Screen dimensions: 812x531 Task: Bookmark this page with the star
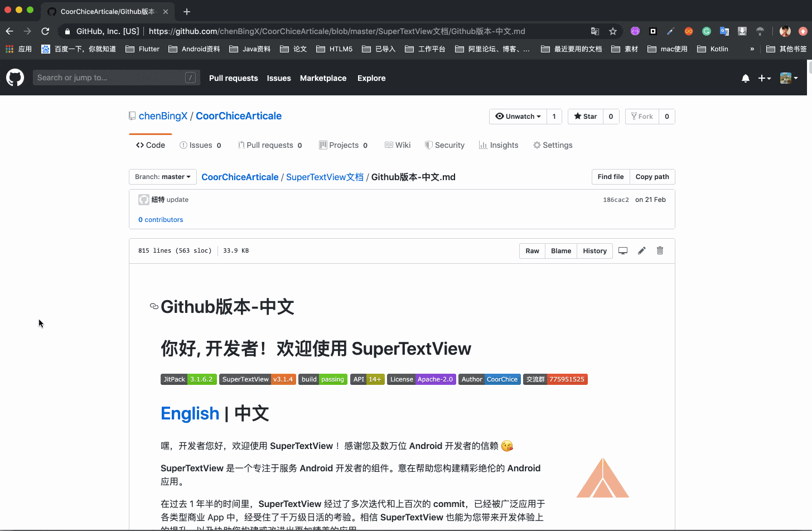coord(613,31)
